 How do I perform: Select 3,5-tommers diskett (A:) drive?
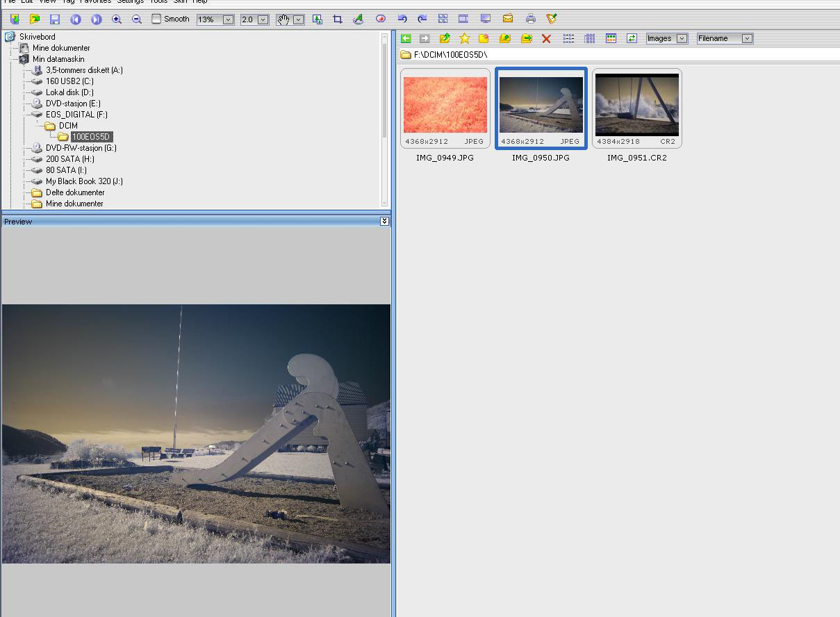84,70
